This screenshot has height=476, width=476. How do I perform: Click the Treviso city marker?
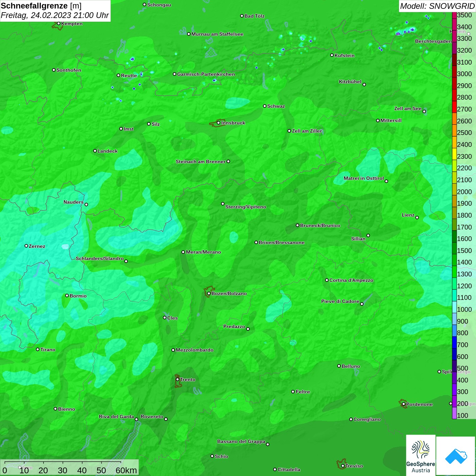click(343, 466)
